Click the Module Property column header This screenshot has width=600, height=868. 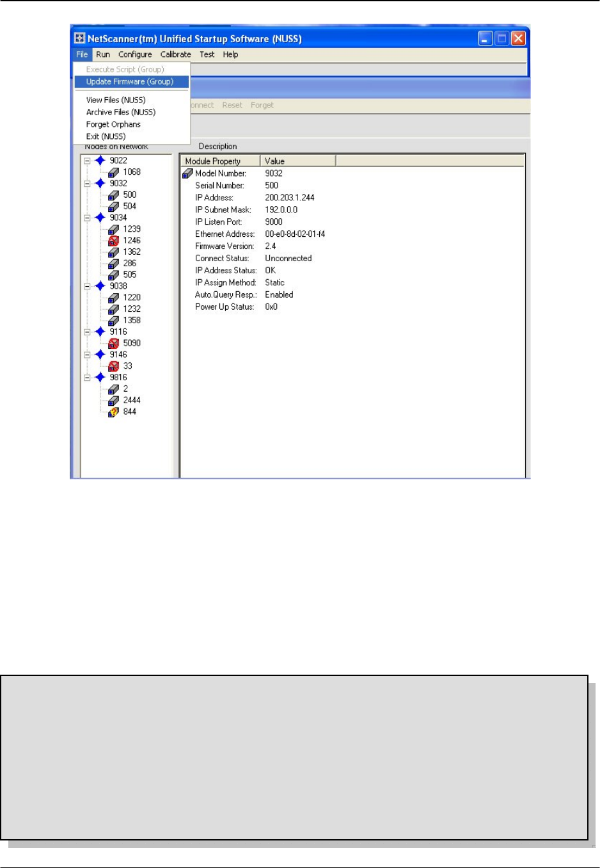[220, 161]
